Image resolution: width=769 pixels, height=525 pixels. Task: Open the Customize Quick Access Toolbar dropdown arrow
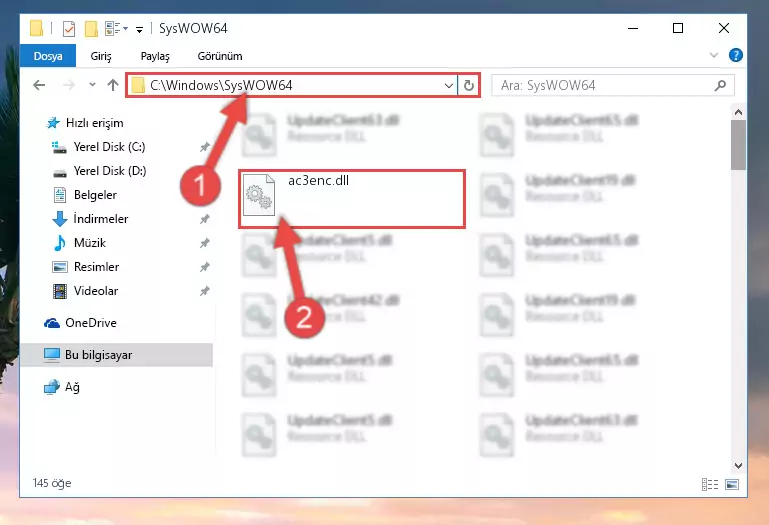click(x=139, y=30)
